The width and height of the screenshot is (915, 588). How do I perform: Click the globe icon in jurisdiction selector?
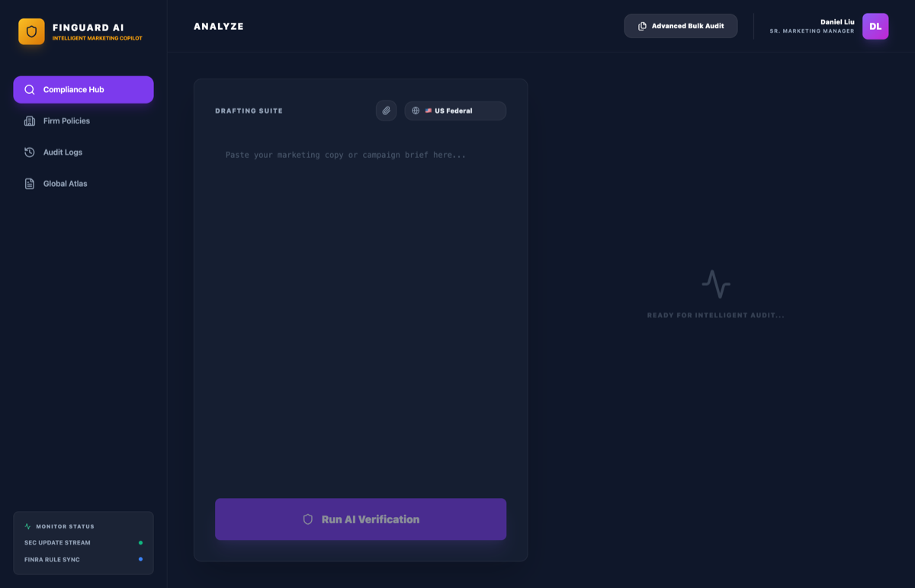point(416,111)
